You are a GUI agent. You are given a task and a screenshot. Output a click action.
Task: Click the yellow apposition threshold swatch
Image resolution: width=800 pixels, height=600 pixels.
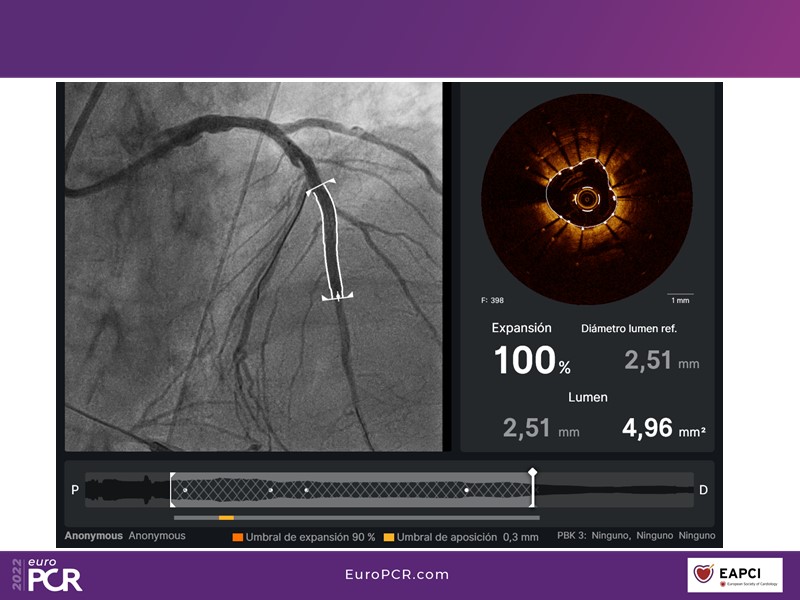[x=389, y=537]
